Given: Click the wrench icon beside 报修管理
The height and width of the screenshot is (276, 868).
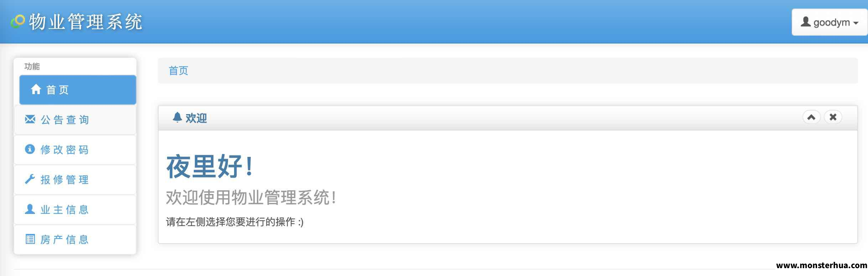Looking at the screenshot, I should (30, 179).
